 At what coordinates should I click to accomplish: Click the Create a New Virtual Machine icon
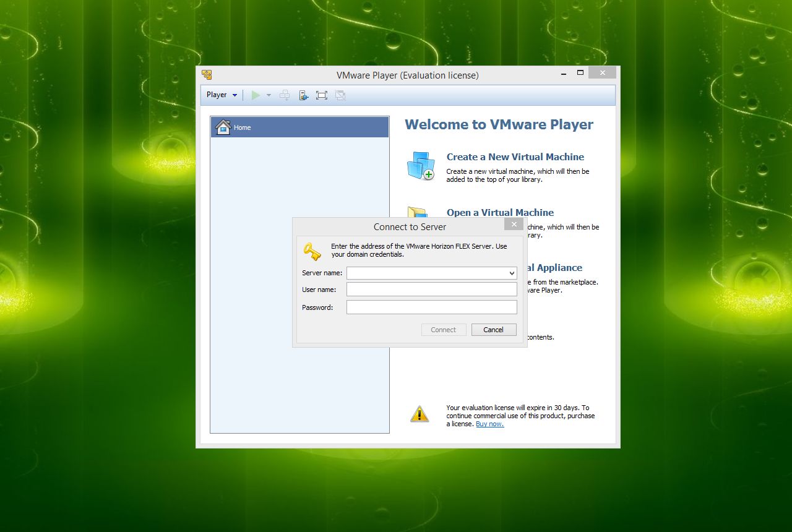coord(421,166)
